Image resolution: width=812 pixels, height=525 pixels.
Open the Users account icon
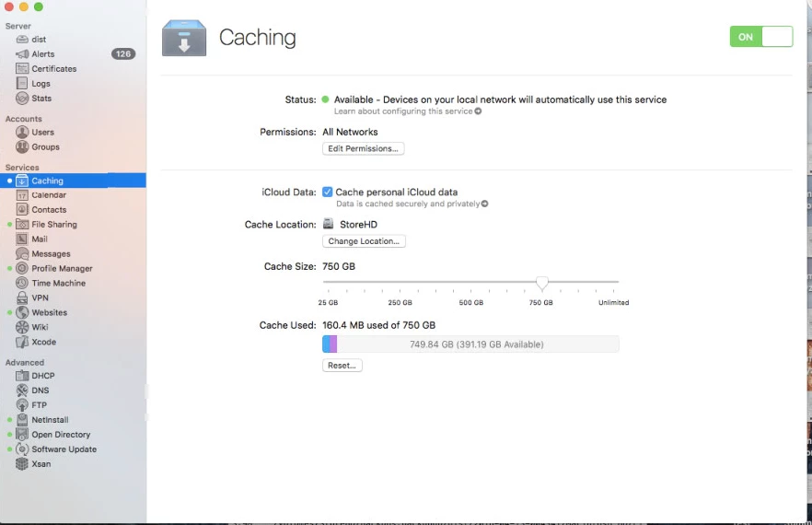[22, 132]
